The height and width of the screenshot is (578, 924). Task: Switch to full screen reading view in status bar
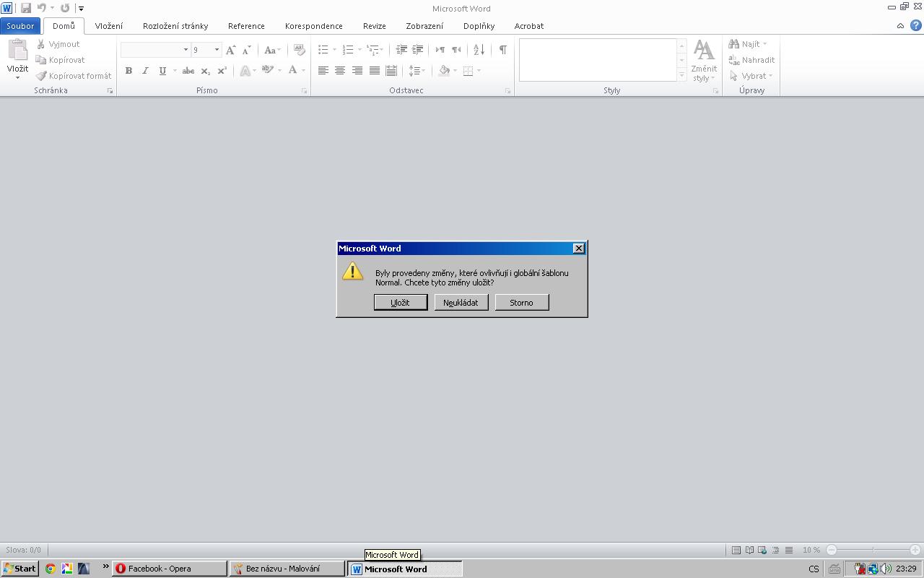click(749, 550)
